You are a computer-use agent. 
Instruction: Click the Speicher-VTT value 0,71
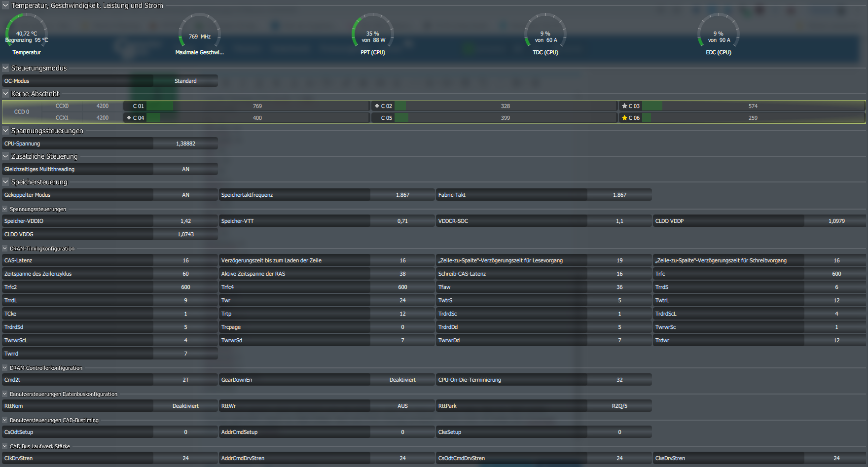click(402, 221)
